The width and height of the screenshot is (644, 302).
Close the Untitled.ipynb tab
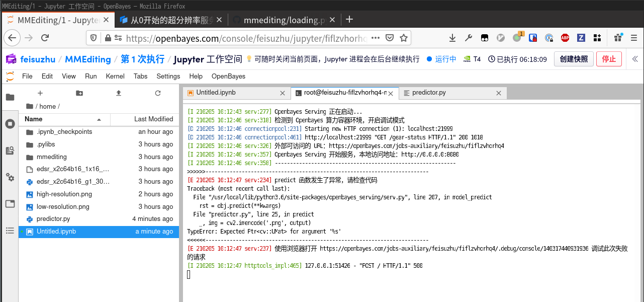283,93
